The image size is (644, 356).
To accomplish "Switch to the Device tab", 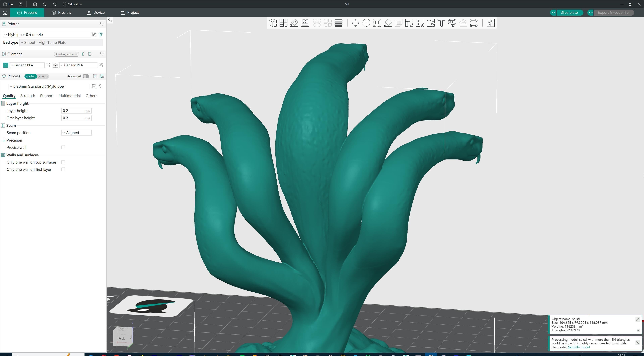I will coord(95,13).
